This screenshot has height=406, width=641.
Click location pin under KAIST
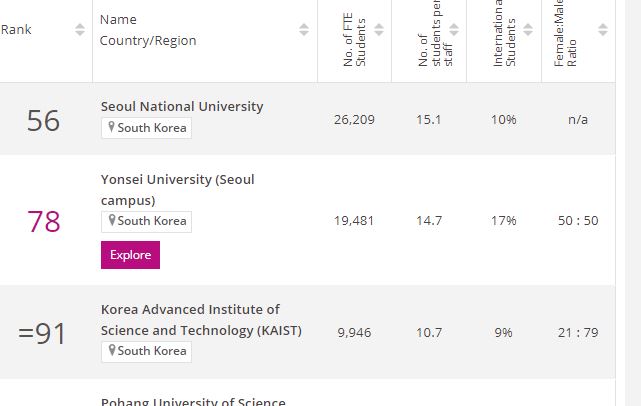(x=112, y=351)
